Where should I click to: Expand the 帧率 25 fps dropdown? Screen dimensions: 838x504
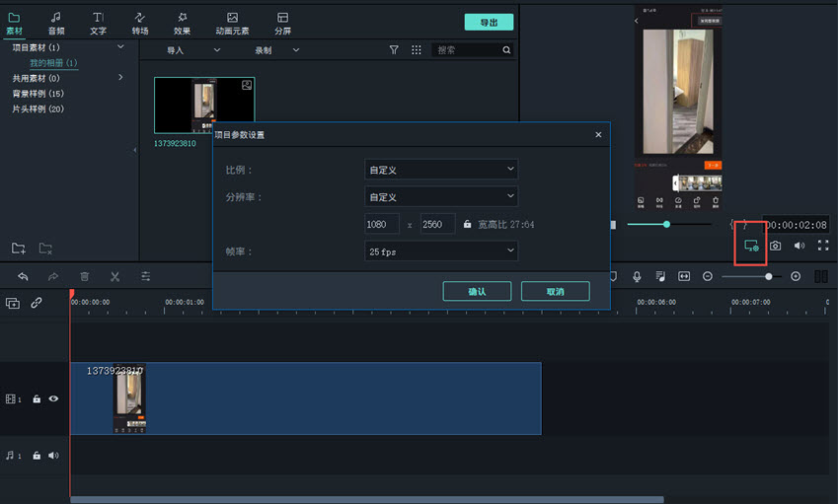pyautogui.click(x=440, y=252)
